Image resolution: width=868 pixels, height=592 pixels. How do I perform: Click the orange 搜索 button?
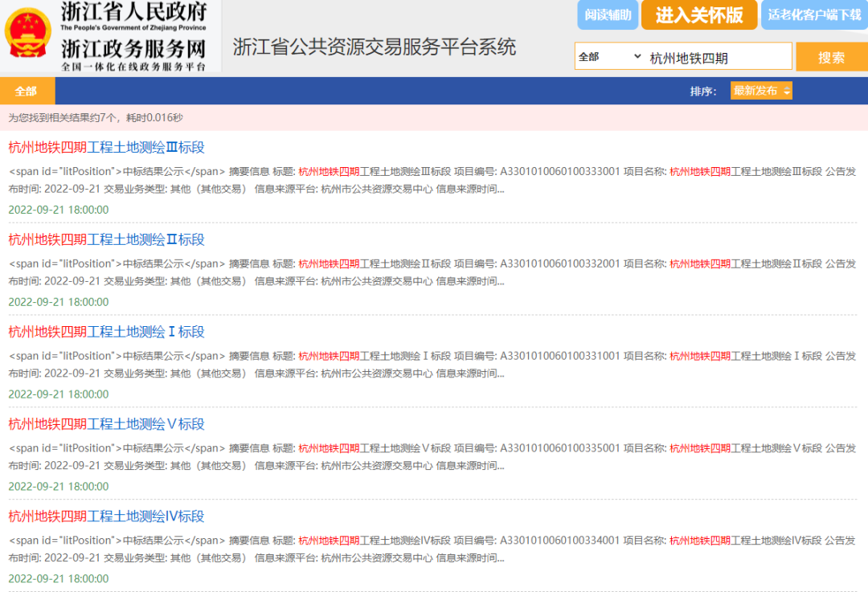[832, 57]
